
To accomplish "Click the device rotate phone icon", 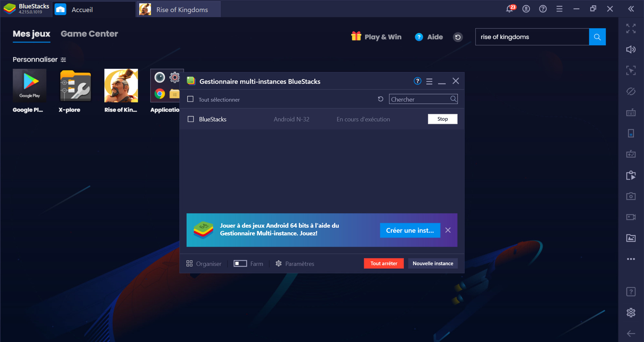I will 631,133.
